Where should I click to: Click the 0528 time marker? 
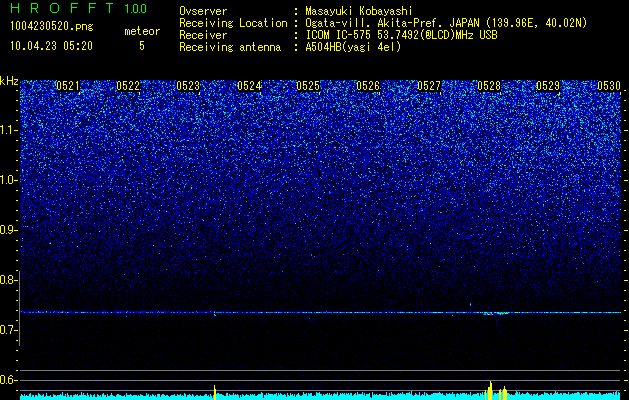click(x=489, y=86)
